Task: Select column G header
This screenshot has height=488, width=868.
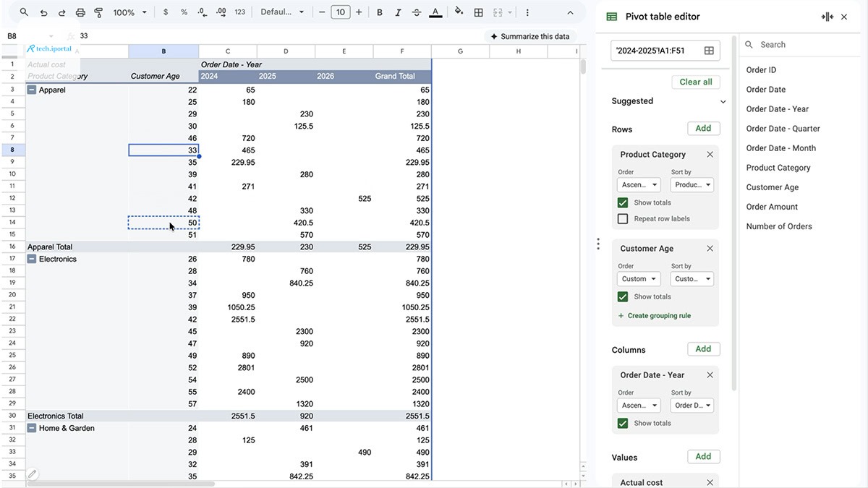Action: pos(460,51)
